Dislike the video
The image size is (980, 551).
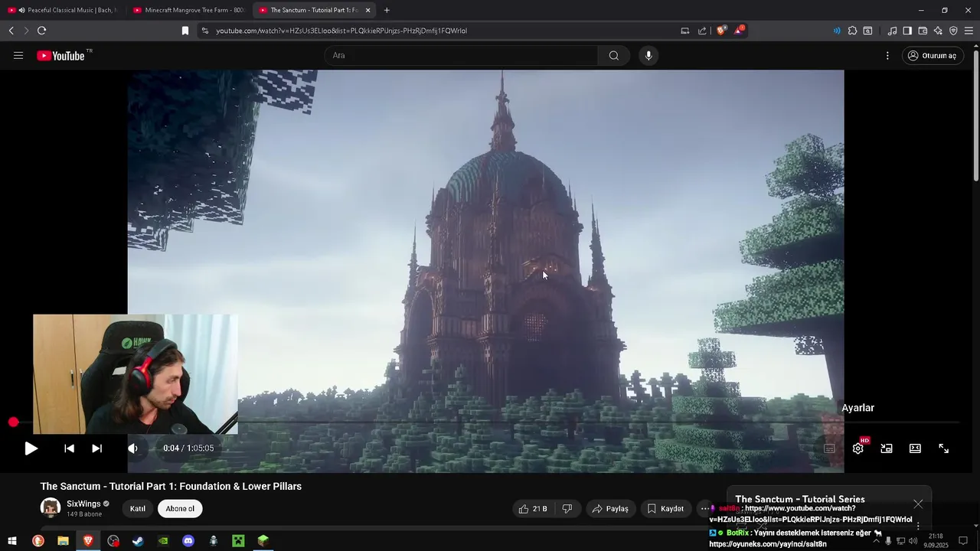pyautogui.click(x=567, y=509)
